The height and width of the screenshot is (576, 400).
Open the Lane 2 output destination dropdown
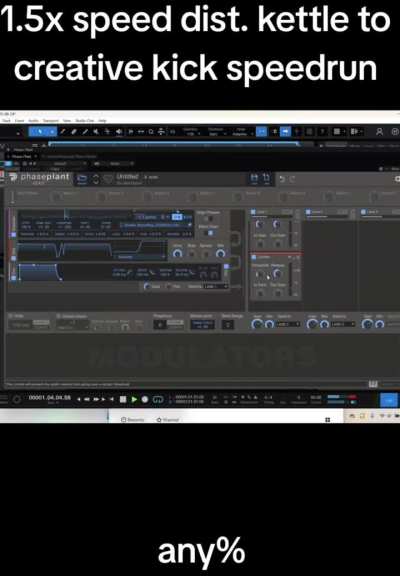coord(343,324)
